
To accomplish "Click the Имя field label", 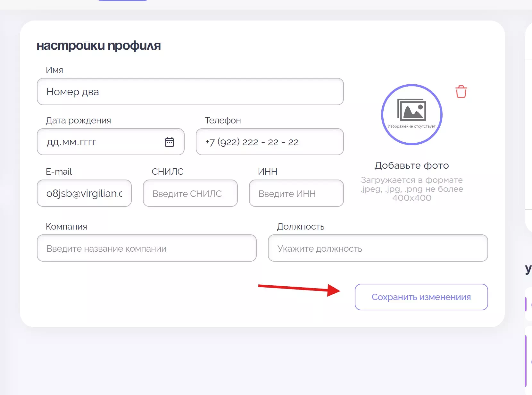I will 54,70.
